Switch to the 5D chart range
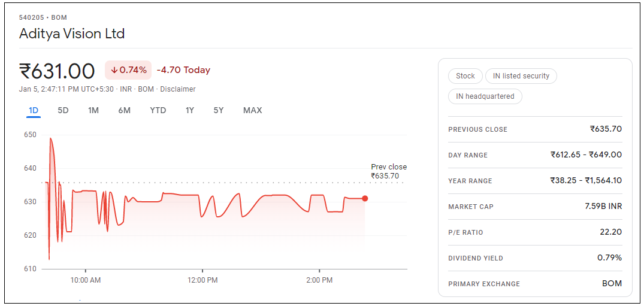Image resolution: width=644 pixels, height=306 pixels. click(x=63, y=111)
